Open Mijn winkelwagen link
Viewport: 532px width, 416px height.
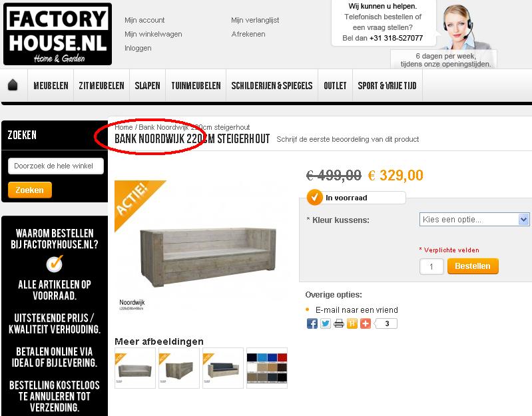(x=153, y=34)
